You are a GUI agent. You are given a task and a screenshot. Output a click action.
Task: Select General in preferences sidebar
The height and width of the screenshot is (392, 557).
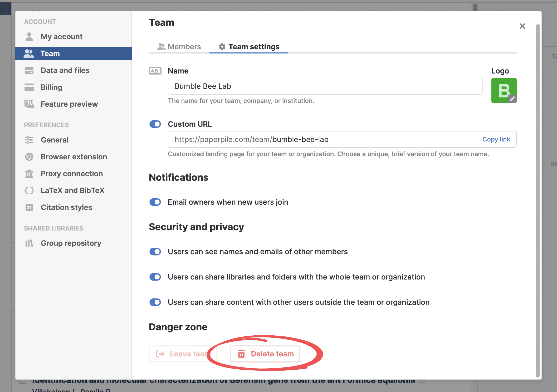coord(55,140)
